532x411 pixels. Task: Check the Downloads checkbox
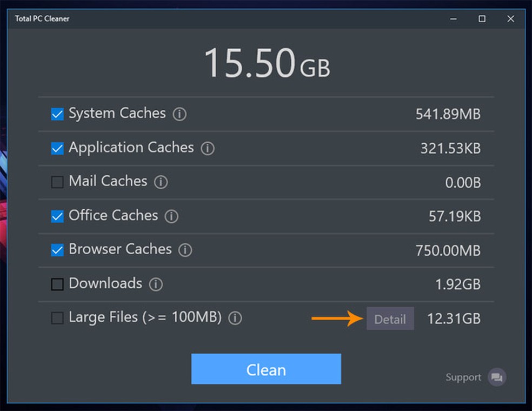coord(57,284)
